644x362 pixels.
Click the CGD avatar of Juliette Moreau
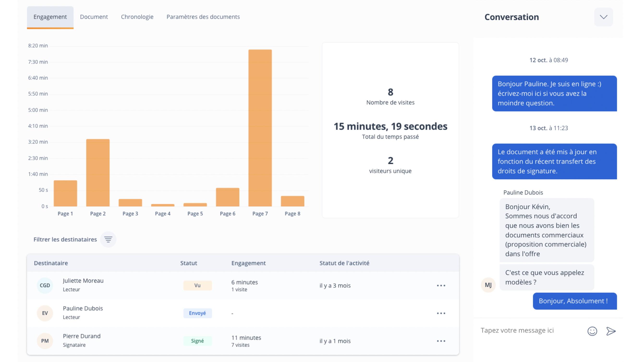[45, 285]
